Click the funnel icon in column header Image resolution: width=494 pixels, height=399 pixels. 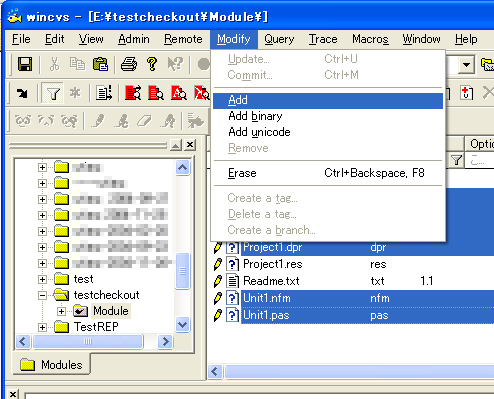[x=456, y=161]
